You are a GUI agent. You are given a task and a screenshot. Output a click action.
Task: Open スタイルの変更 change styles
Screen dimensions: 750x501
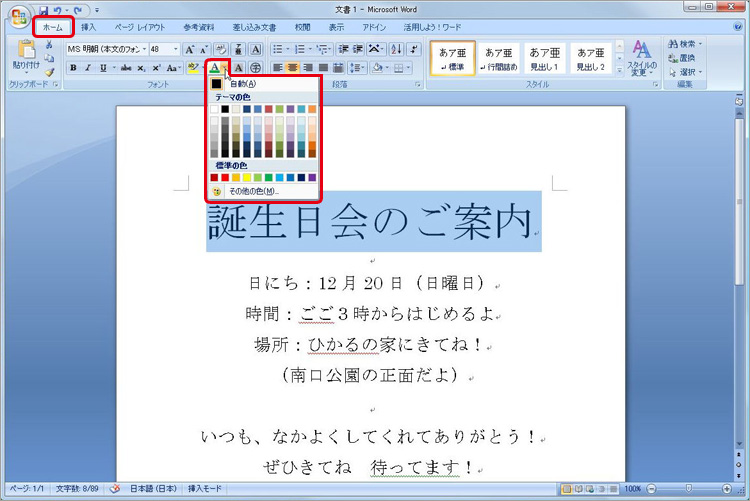pyautogui.click(x=641, y=58)
